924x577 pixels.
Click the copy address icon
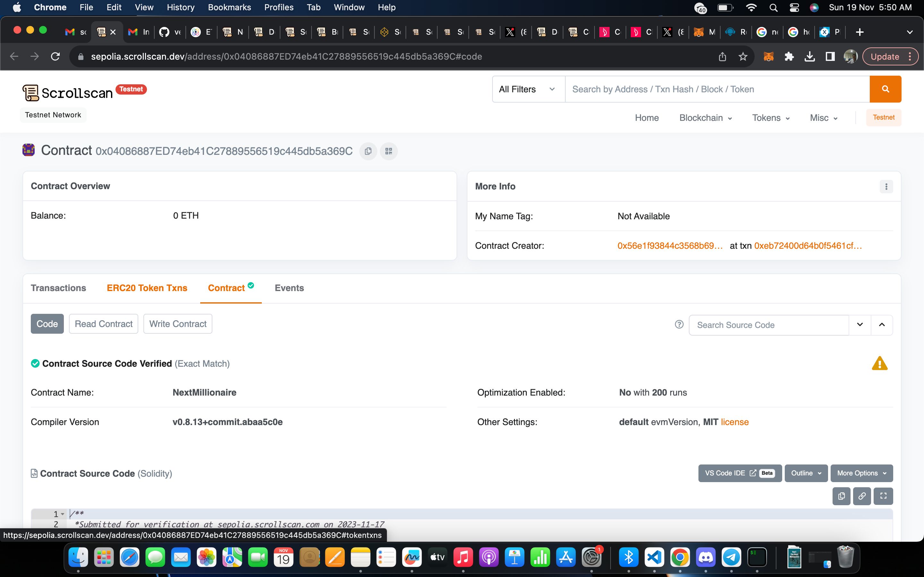click(368, 151)
